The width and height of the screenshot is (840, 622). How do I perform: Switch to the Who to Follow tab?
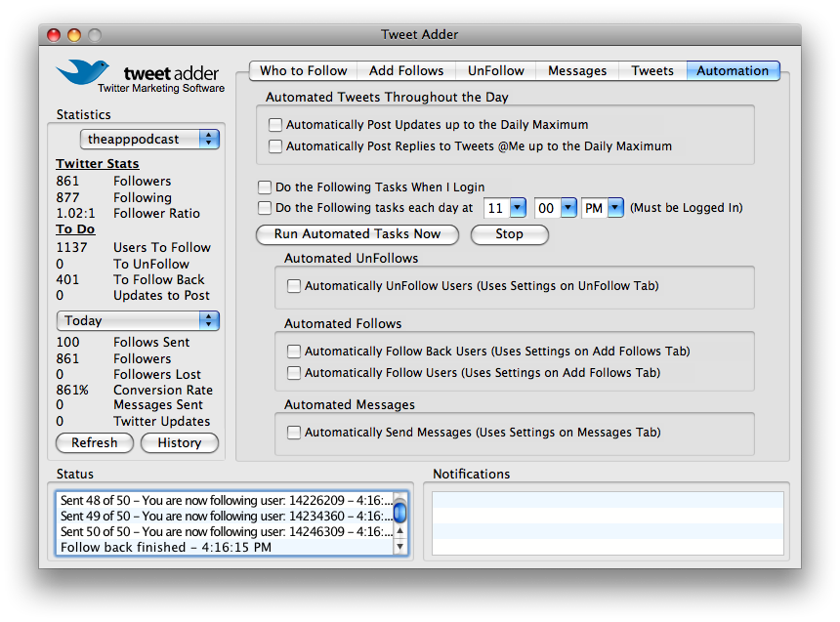(303, 70)
